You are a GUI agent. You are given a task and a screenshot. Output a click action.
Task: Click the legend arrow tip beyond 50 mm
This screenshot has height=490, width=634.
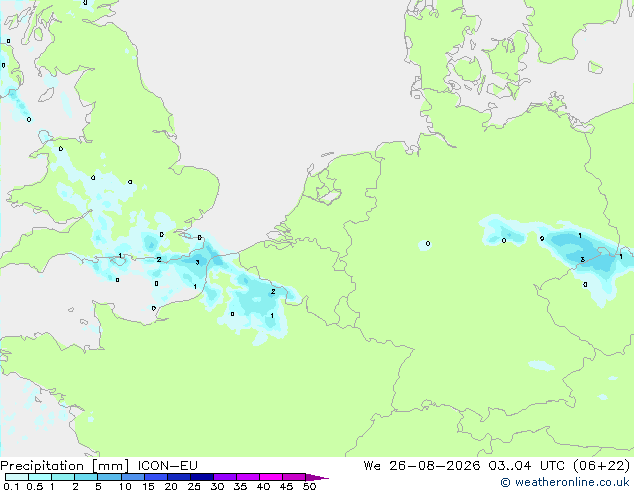[318, 477]
